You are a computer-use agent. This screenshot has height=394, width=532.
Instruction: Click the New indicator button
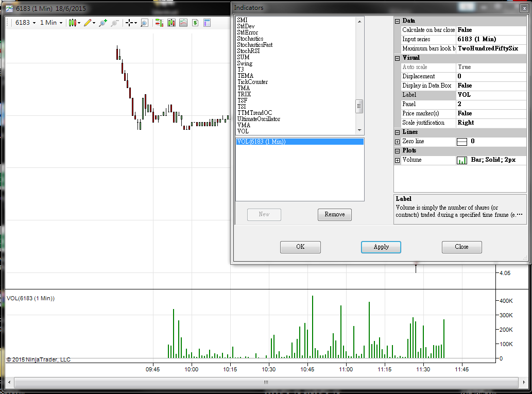tap(264, 214)
